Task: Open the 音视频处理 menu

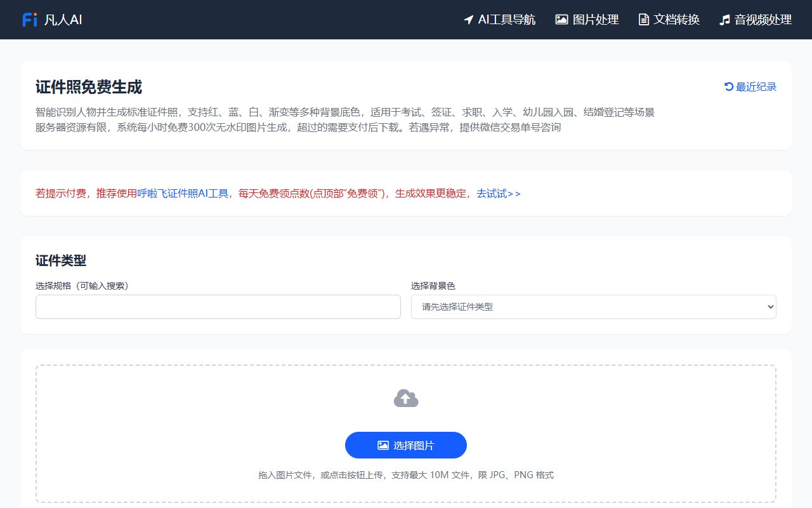Action: pyautogui.click(x=756, y=20)
